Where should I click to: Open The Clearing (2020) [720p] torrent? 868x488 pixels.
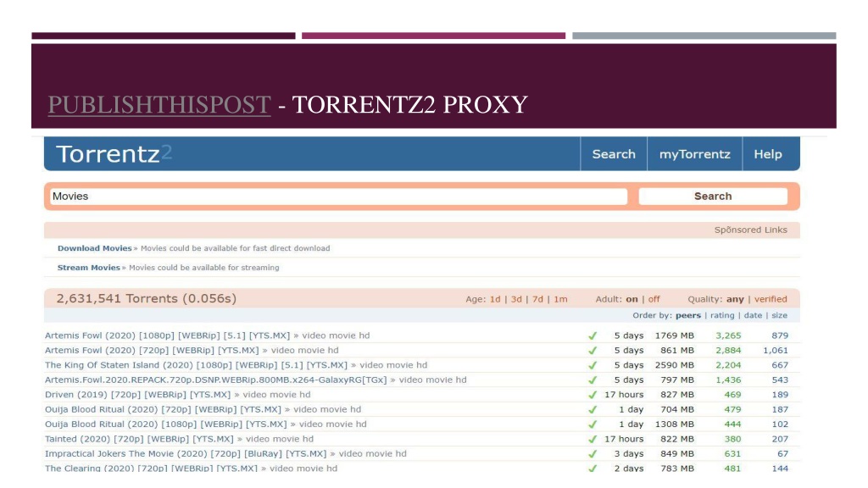coord(151,468)
